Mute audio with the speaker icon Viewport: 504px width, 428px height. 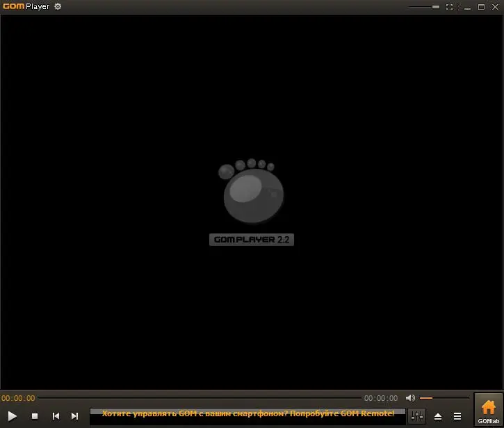(410, 398)
